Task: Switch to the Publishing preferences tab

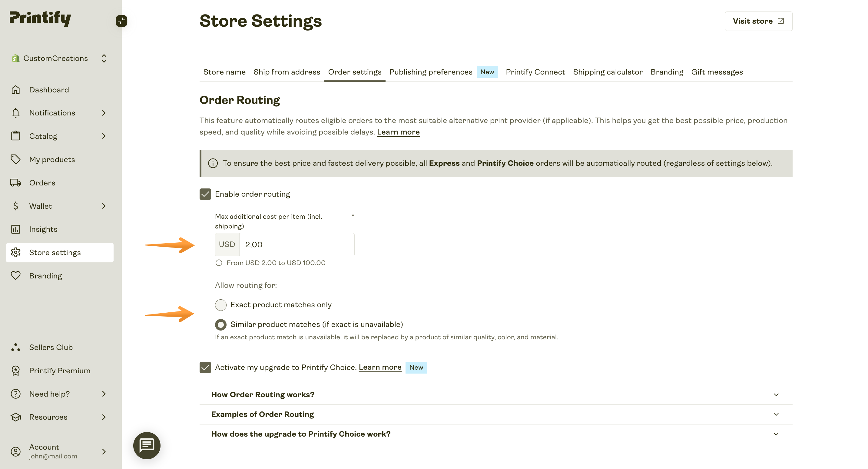Action: pyautogui.click(x=431, y=72)
